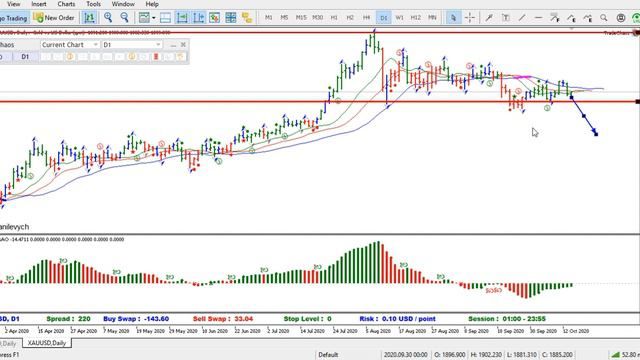Click the chart templates icon
640x360 pixels.
144,18
